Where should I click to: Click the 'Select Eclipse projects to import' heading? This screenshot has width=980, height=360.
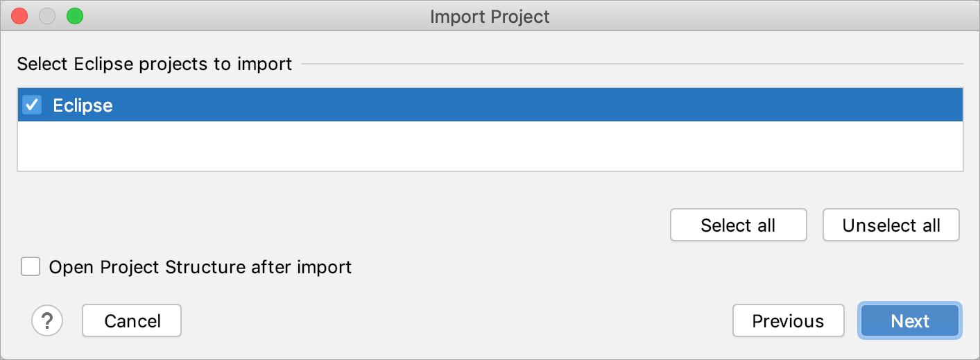155,65
